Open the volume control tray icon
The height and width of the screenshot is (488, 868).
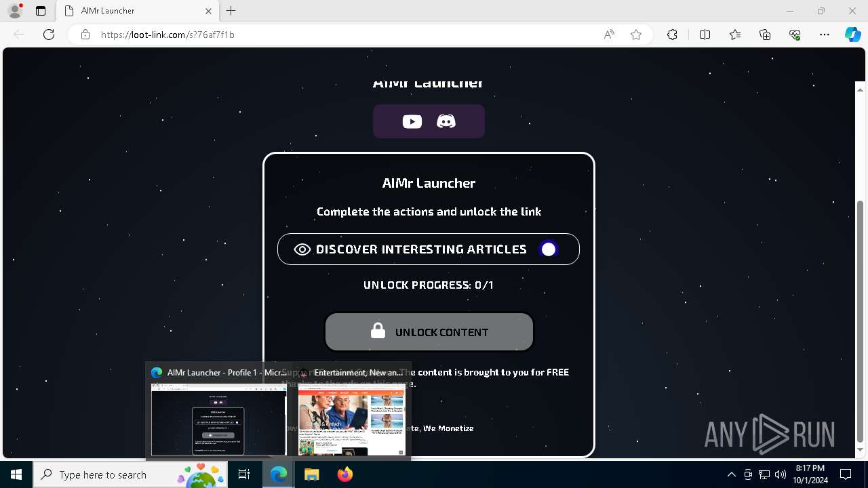(780, 474)
